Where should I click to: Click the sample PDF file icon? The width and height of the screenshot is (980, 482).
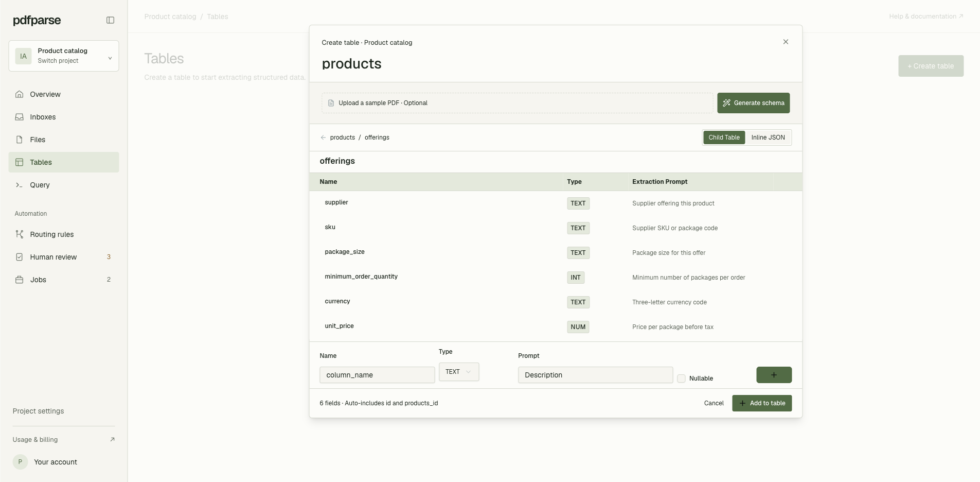(331, 103)
